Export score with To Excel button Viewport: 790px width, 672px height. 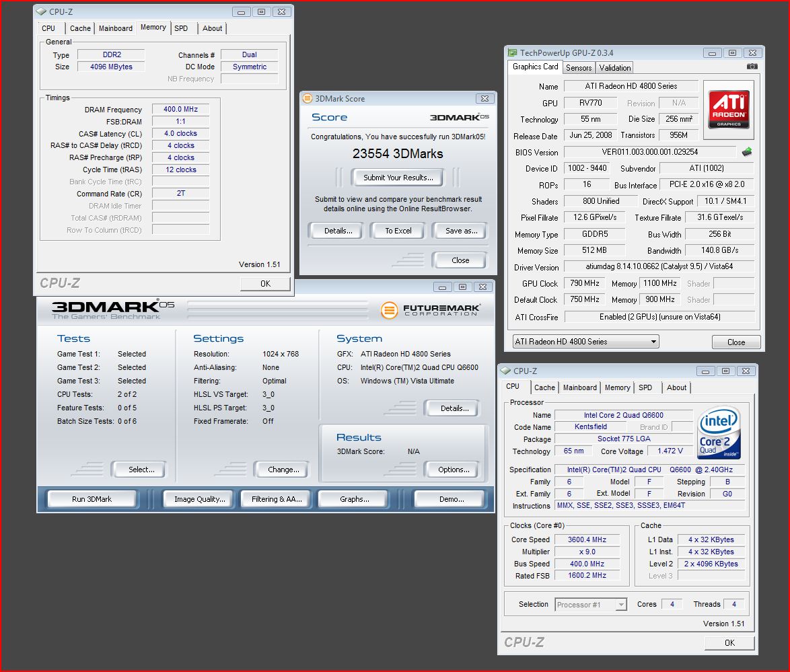pyautogui.click(x=398, y=231)
